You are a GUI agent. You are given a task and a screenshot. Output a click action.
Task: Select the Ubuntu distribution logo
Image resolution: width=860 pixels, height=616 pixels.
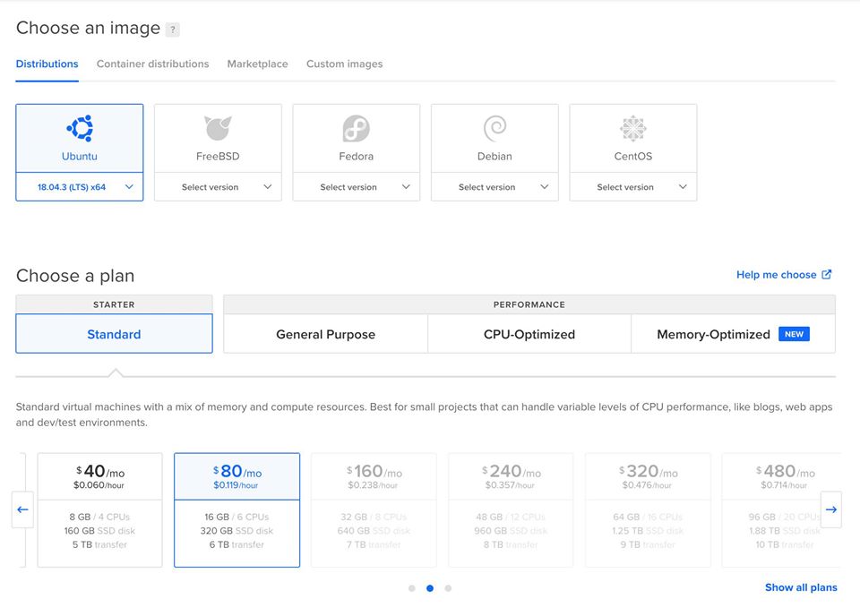coord(80,129)
